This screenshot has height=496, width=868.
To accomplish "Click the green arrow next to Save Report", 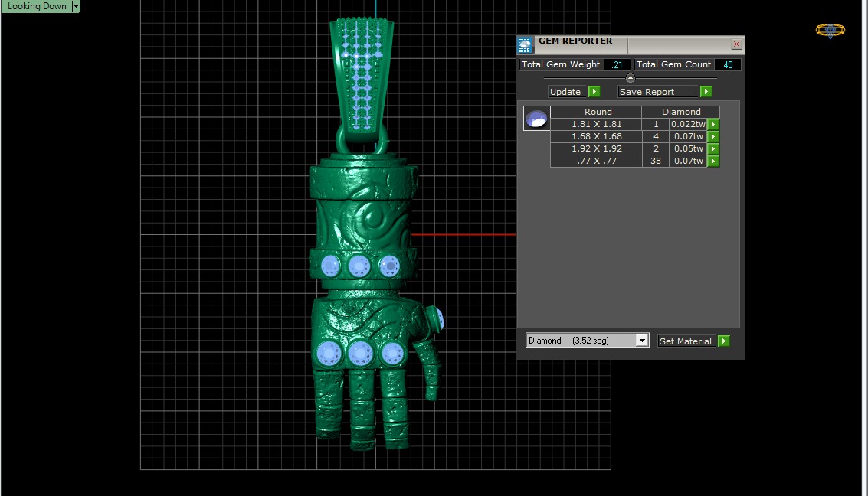I will click(x=706, y=91).
